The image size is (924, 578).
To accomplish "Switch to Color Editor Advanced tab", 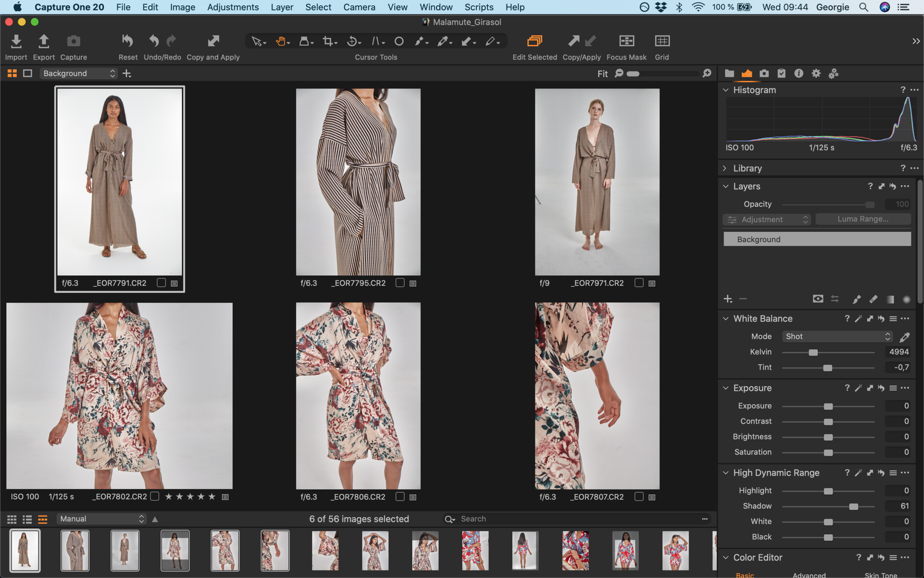I will [x=809, y=575].
